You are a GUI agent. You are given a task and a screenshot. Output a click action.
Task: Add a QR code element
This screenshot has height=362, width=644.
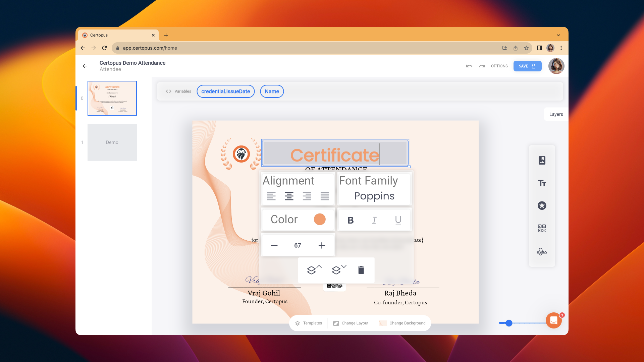(x=542, y=229)
